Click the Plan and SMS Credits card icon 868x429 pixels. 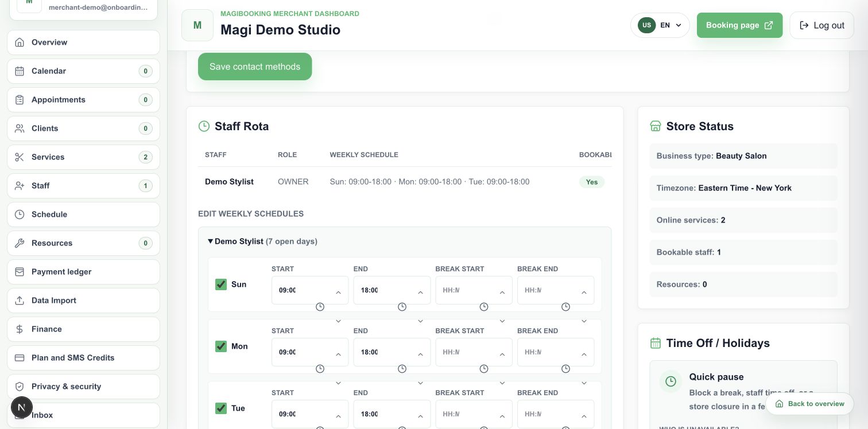tap(20, 358)
